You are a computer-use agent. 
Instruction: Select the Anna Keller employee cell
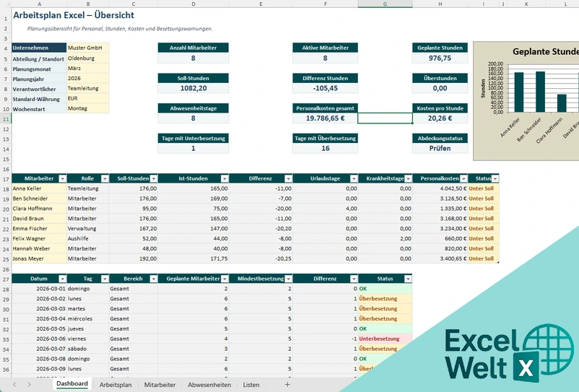tap(39, 188)
